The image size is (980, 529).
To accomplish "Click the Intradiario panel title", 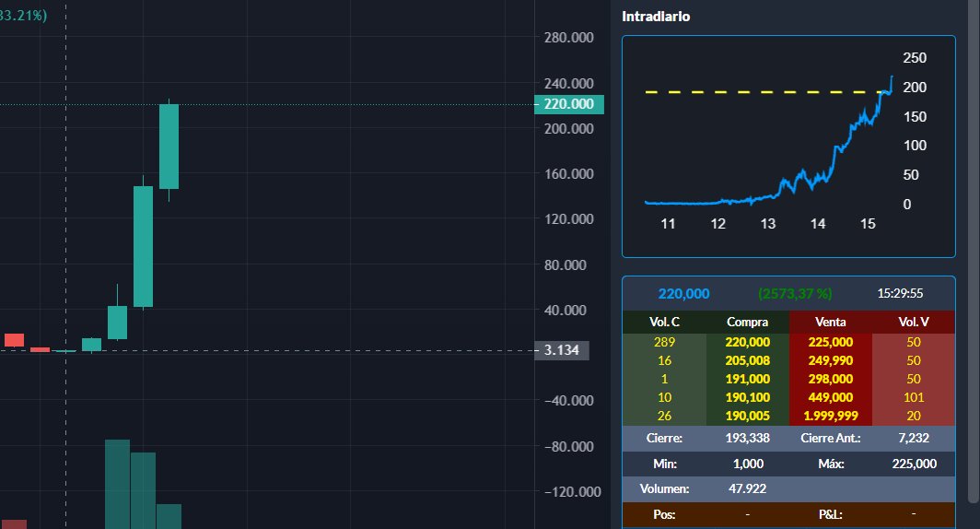I will click(656, 17).
